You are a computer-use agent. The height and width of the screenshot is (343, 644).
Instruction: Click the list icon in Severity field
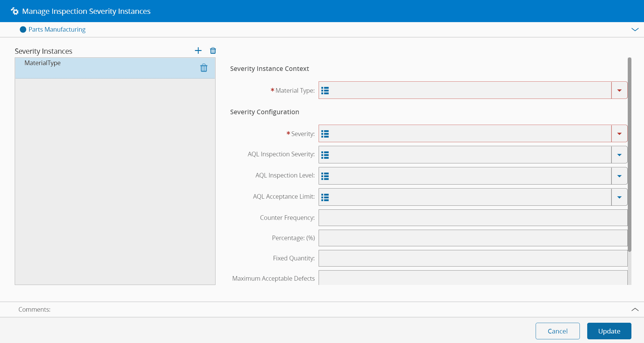pos(325,134)
